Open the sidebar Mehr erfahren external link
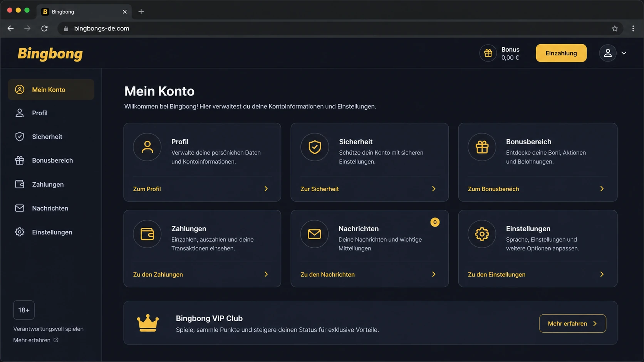This screenshot has width=644, height=362. click(36, 340)
